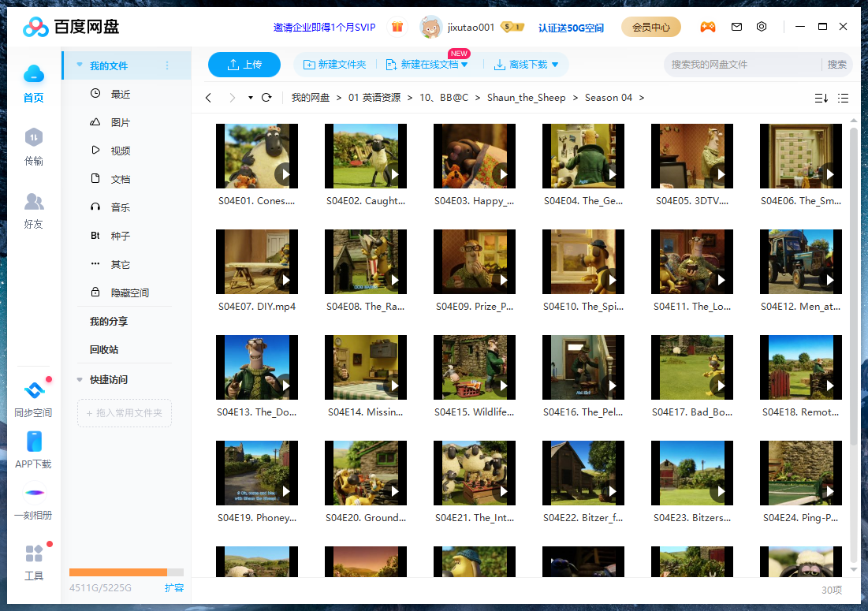Open the settings hexagon icon

pos(762,27)
